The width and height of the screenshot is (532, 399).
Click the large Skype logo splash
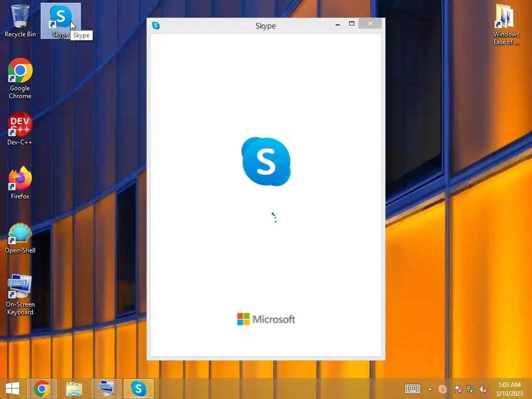(x=266, y=162)
